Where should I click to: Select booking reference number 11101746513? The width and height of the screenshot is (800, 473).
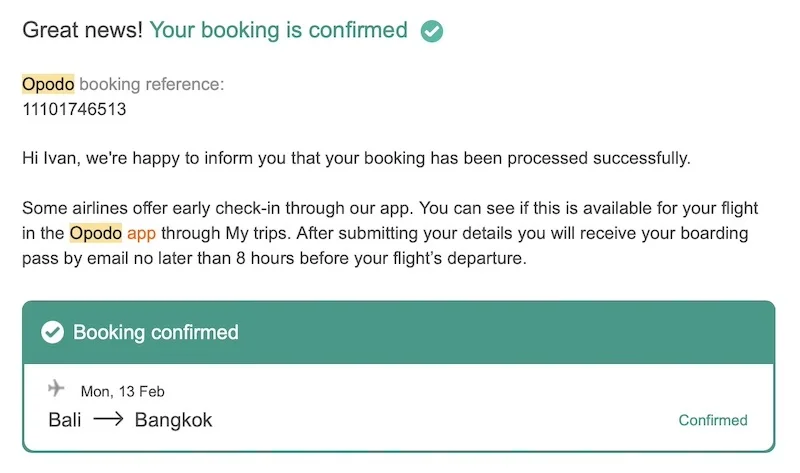[74, 109]
